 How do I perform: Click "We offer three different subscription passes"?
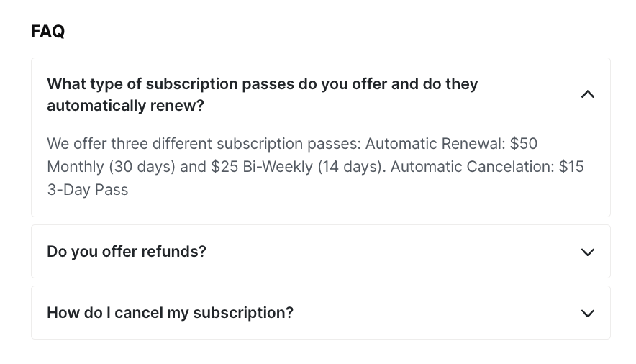coord(201,143)
